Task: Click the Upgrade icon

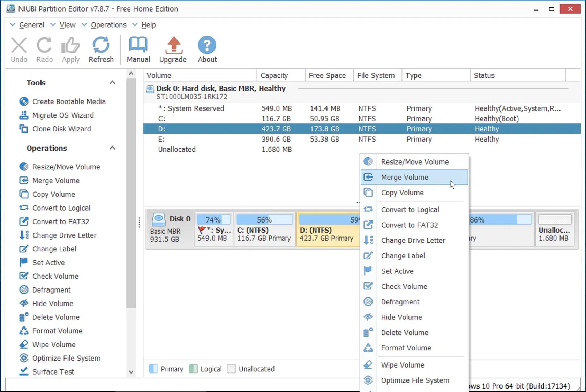Action: tap(173, 49)
